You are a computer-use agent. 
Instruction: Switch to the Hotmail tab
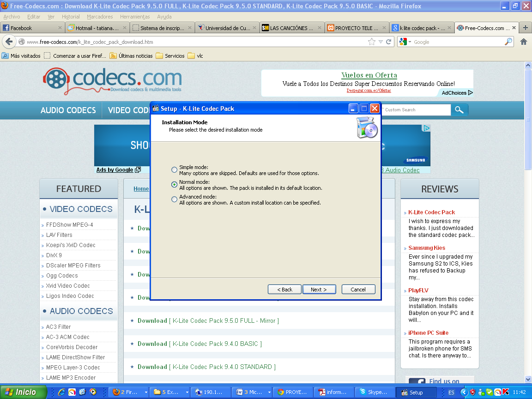97,28
